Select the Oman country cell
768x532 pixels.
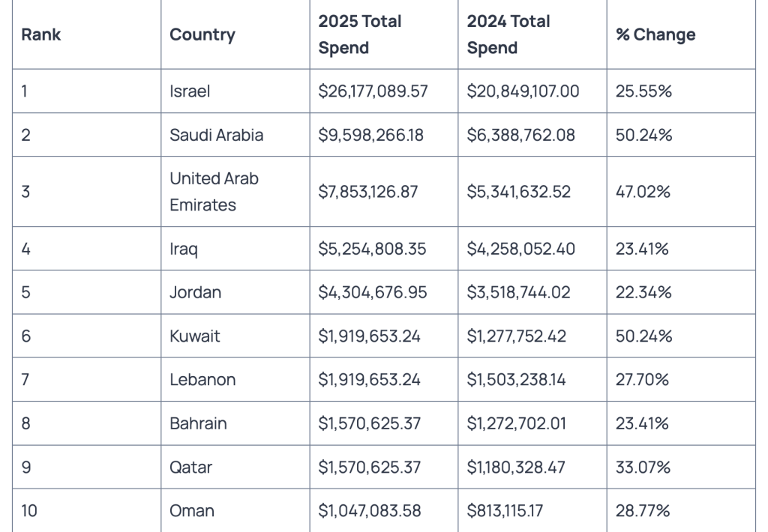[x=192, y=511]
